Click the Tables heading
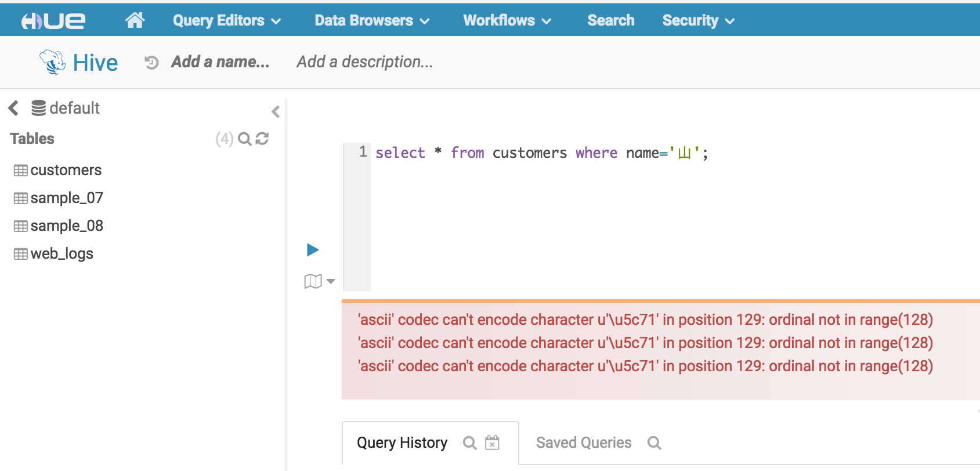The height and width of the screenshot is (471, 980). (x=32, y=139)
